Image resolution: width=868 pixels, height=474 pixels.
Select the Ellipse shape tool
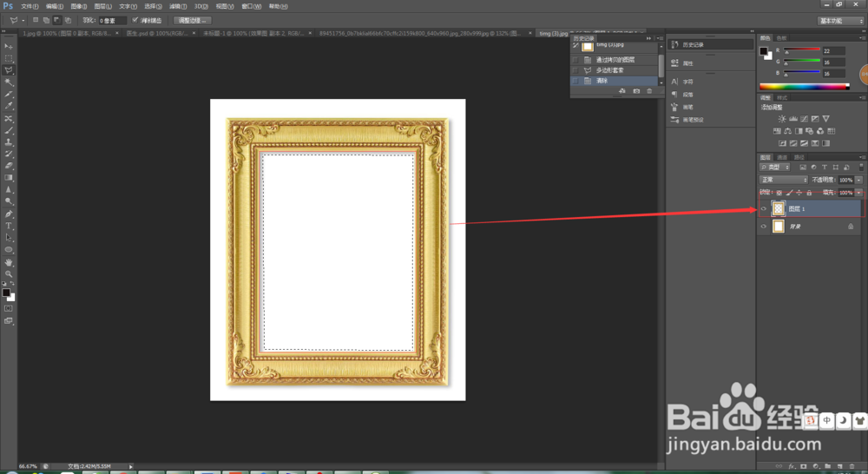tap(9, 250)
